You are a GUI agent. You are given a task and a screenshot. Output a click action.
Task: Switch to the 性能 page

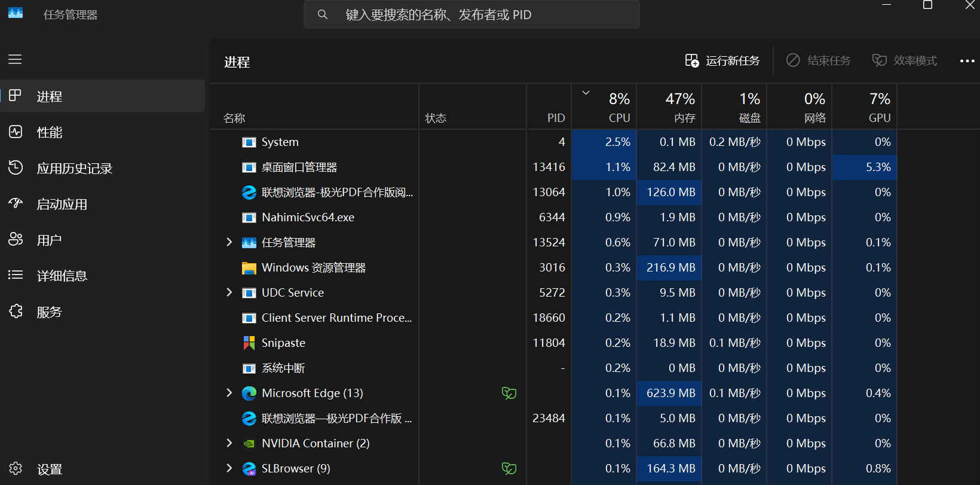point(103,132)
